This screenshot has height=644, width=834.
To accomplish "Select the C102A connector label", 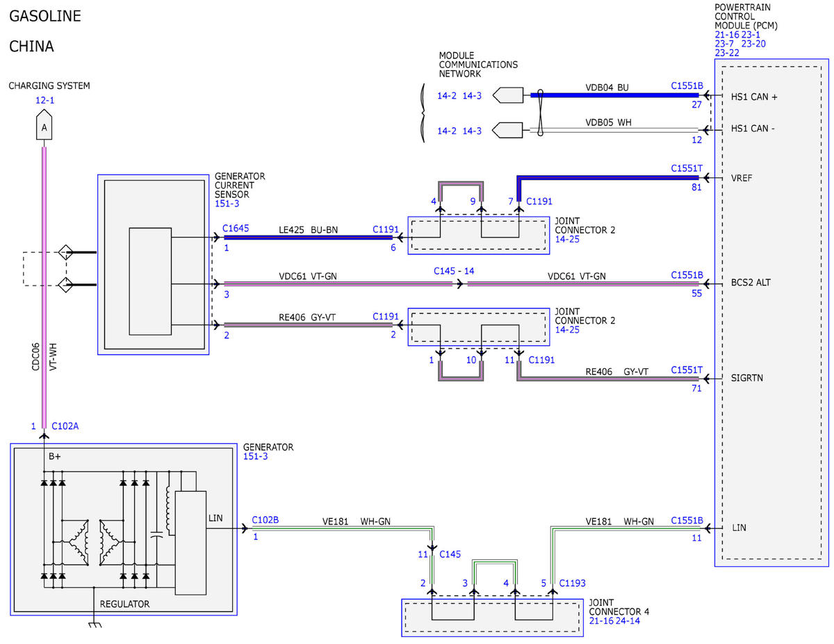I will [65, 427].
